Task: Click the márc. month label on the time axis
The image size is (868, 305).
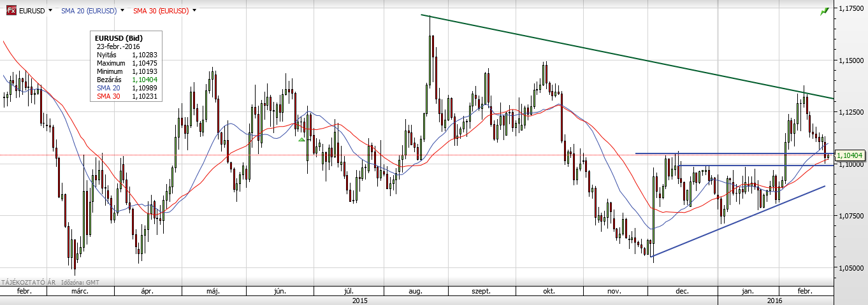Action: coord(79,291)
